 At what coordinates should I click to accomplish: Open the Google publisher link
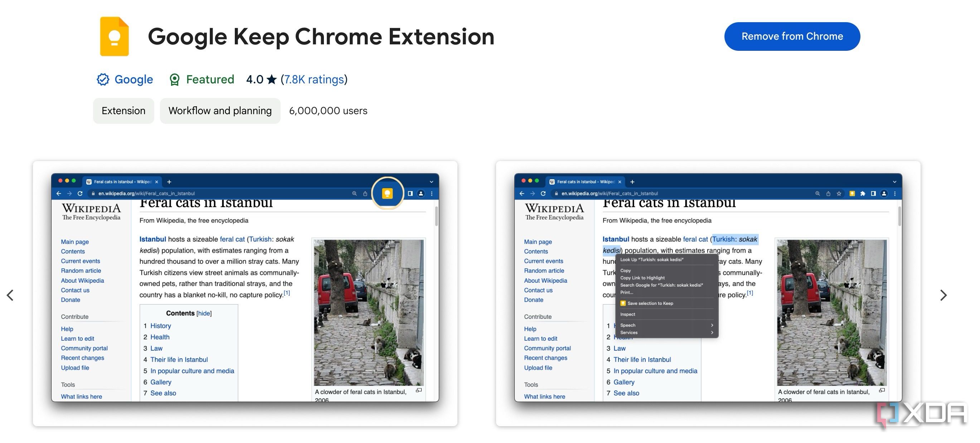134,79
